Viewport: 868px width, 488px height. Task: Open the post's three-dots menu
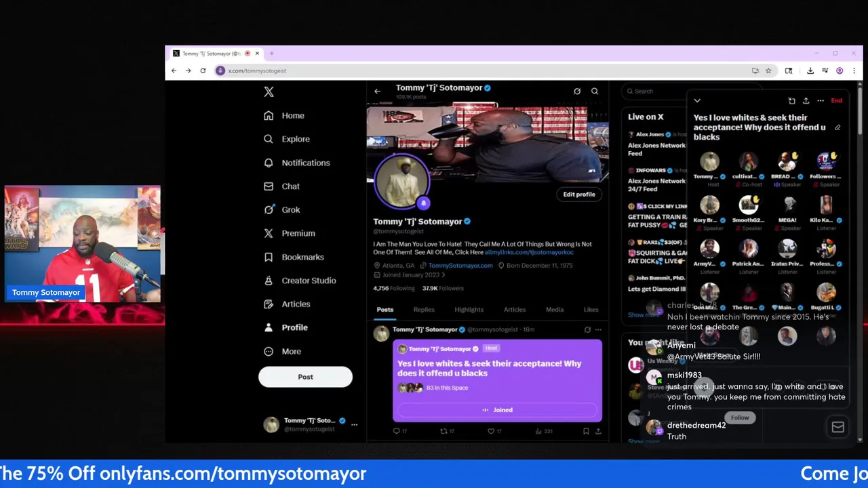(598, 330)
